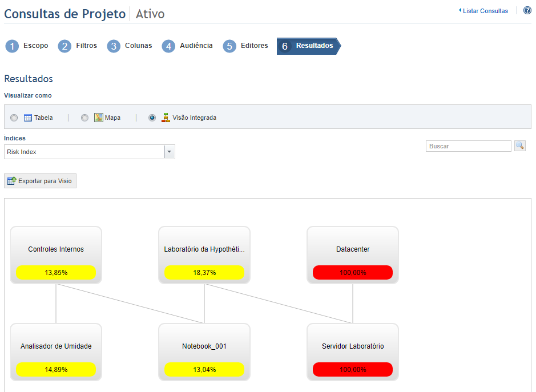Click the Índices combo box field

pyautogui.click(x=90, y=152)
